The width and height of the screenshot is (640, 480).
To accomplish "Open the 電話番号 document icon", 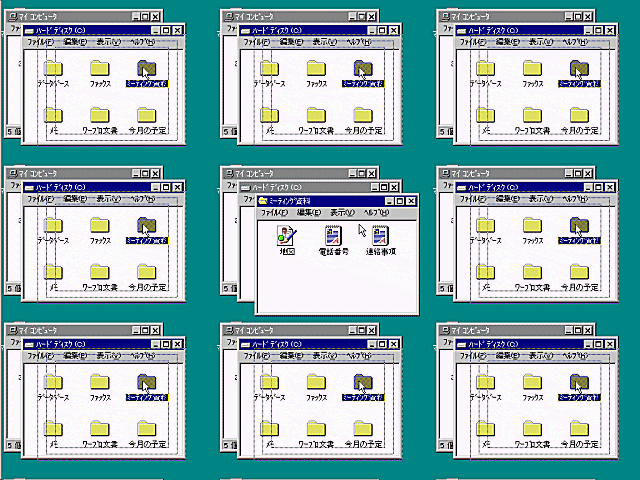I will click(333, 235).
